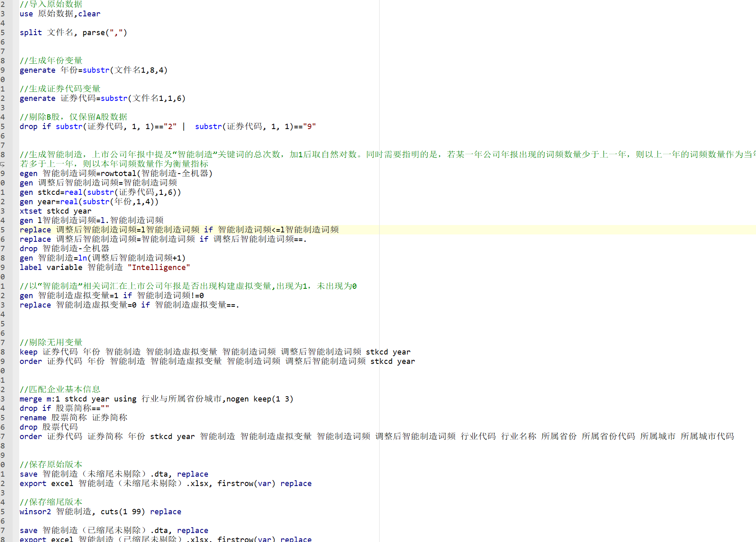This screenshot has height=542, width=756.
Task: Select the comment "//生成年份变量"
Action: point(51,60)
